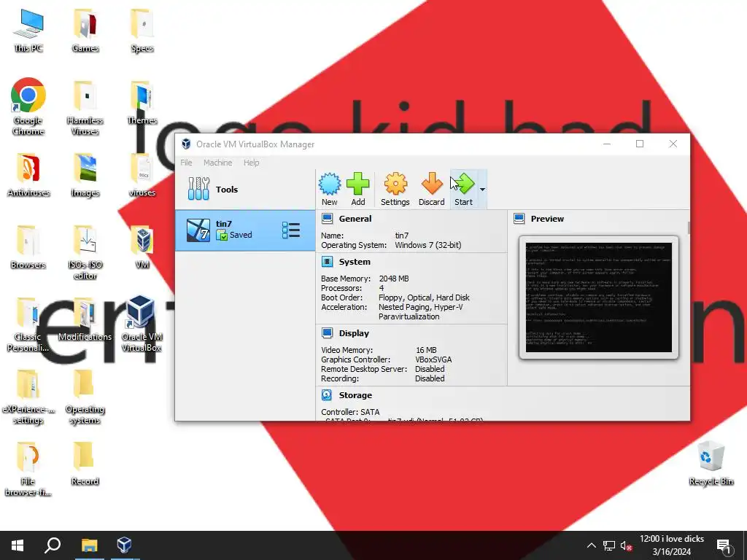Select the ISOs ISO editor folder
Viewport: 747px width, 560px height.
(85, 252)
